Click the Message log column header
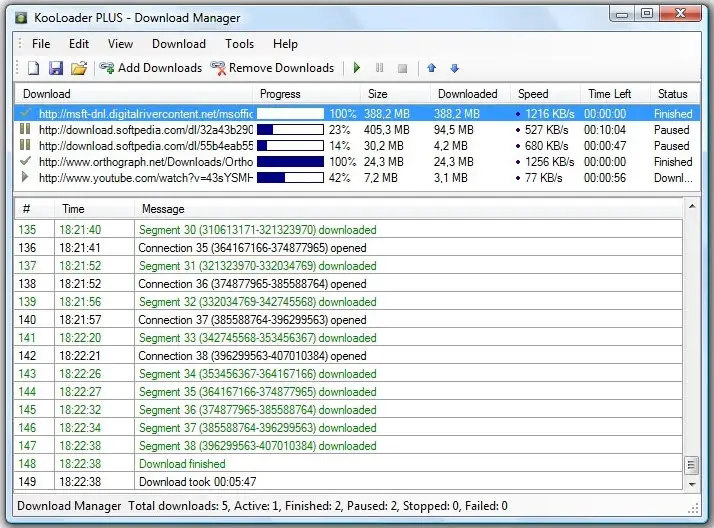The image size is (714, 528). 409,209
